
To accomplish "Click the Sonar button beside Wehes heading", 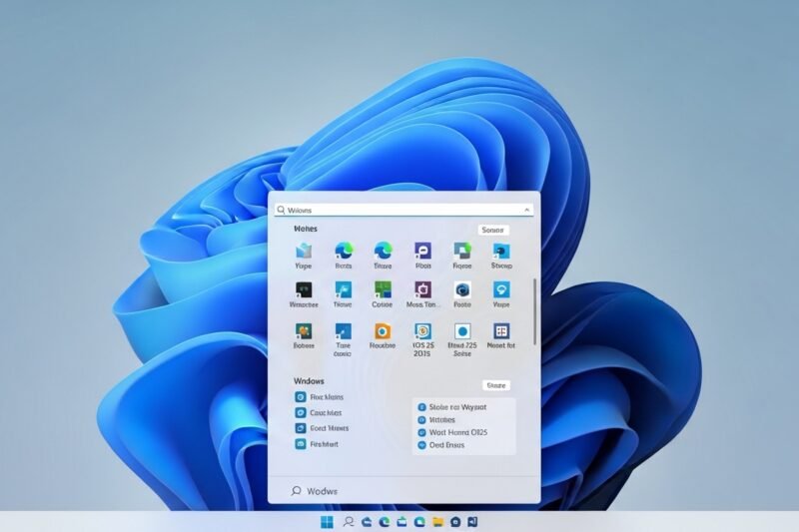I will [493, 230].
